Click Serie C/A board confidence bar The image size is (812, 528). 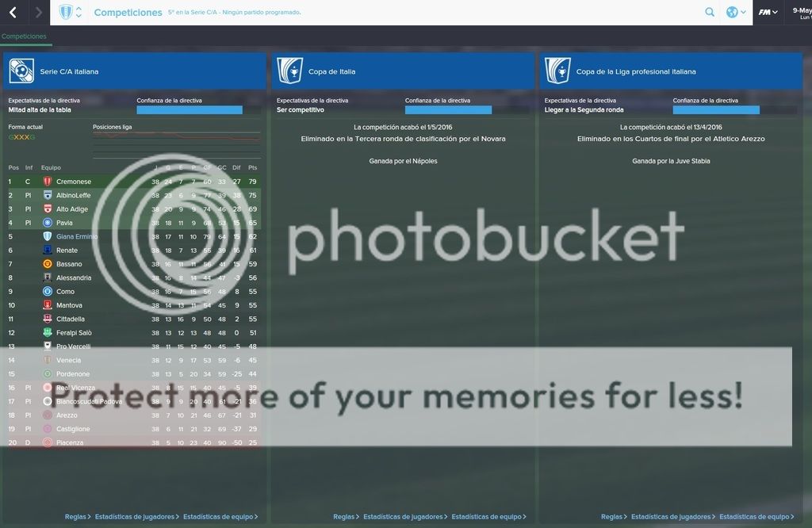[190, 110]
